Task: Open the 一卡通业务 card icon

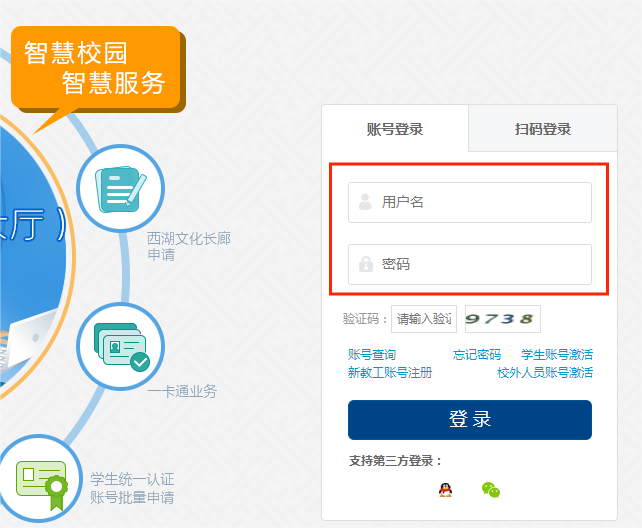Action: click(x=120, y=346)
